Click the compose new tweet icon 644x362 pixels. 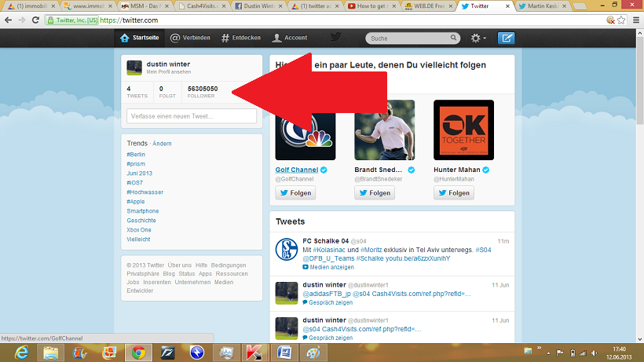tap(507, 38)
